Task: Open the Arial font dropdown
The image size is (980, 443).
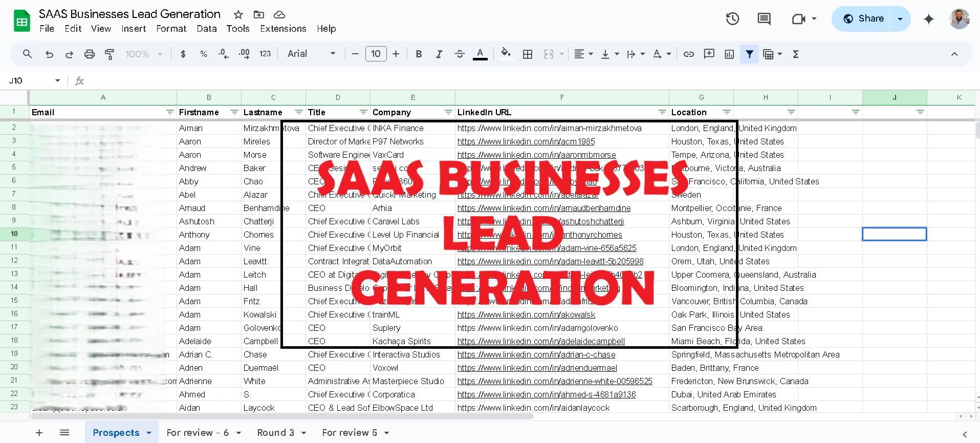Action: (x=311, y=54)
